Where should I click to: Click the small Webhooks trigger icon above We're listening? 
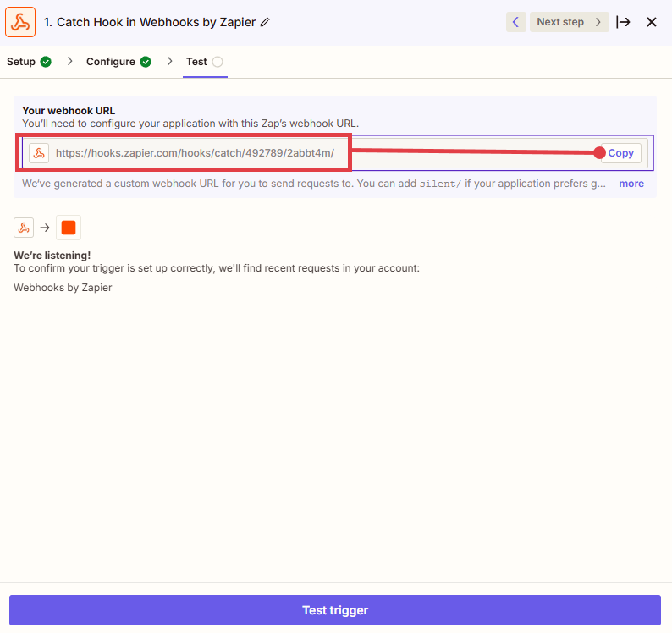click(x=24, y=228)
